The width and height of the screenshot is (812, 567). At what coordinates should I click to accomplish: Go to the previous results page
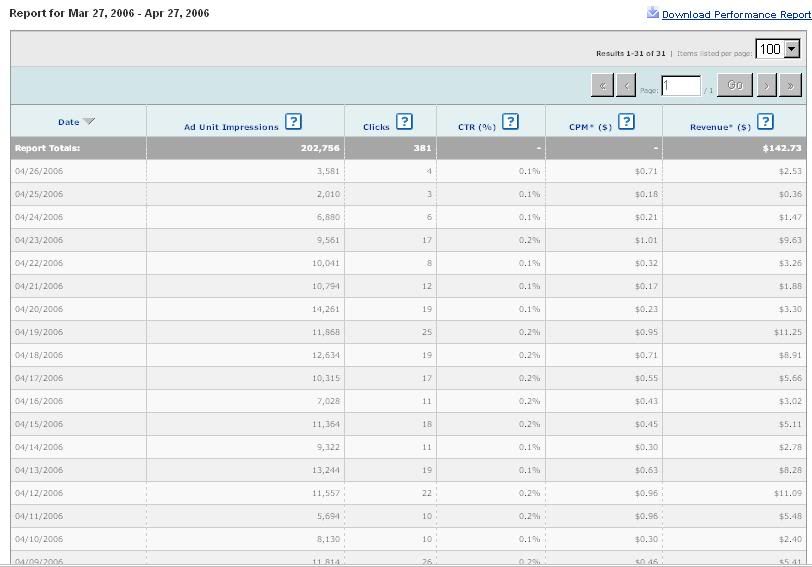click(626, 86)
